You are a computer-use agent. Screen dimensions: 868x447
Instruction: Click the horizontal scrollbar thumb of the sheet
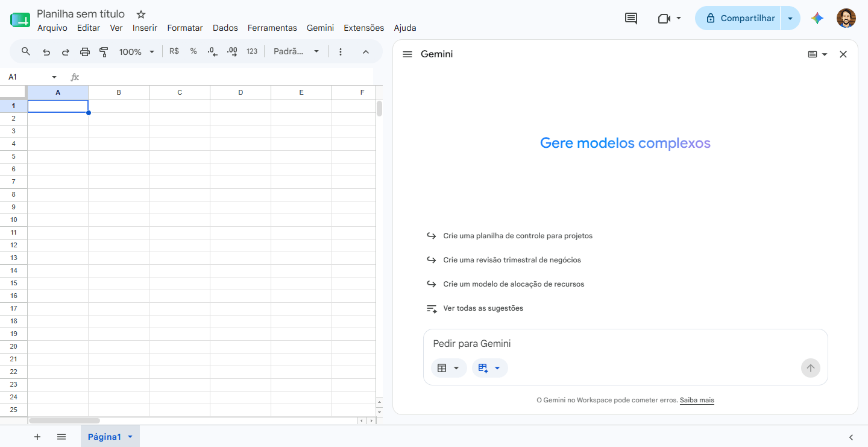[x=64, y=420]
